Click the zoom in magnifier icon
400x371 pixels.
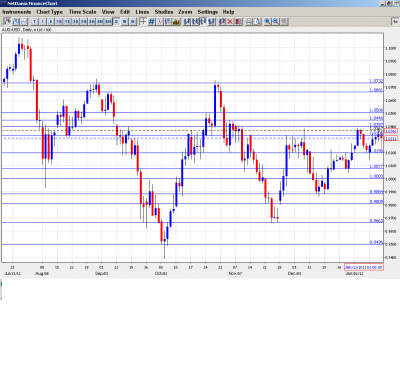coord(267,22)
